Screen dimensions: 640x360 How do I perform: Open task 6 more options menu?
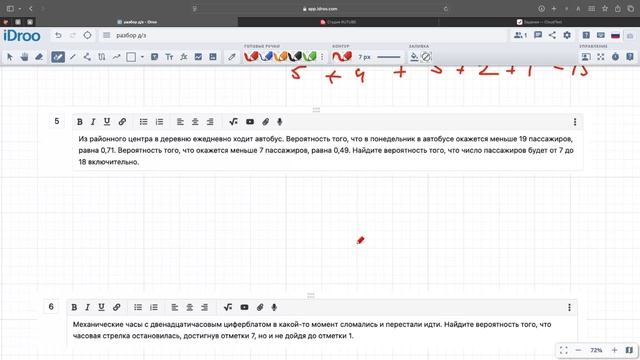569,307
